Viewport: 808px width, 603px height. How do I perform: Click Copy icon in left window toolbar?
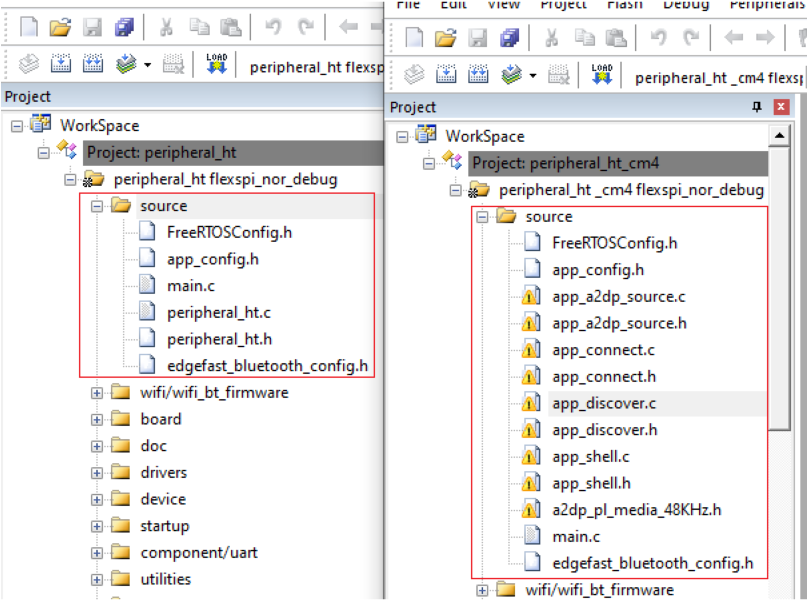pos(200,27)
